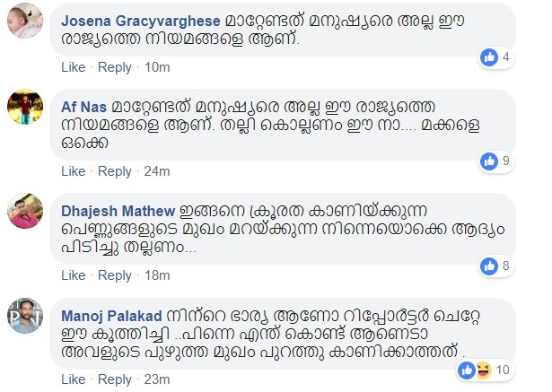
Task: Visit the Af Nas profile name link
Action: [83, 107]
